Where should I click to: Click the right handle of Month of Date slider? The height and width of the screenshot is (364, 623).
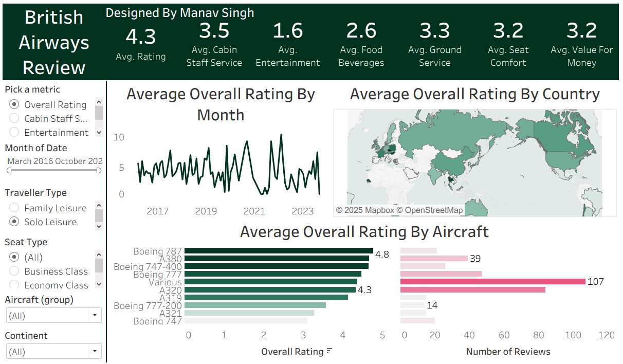pyautogui.click(x=99, y=170)
